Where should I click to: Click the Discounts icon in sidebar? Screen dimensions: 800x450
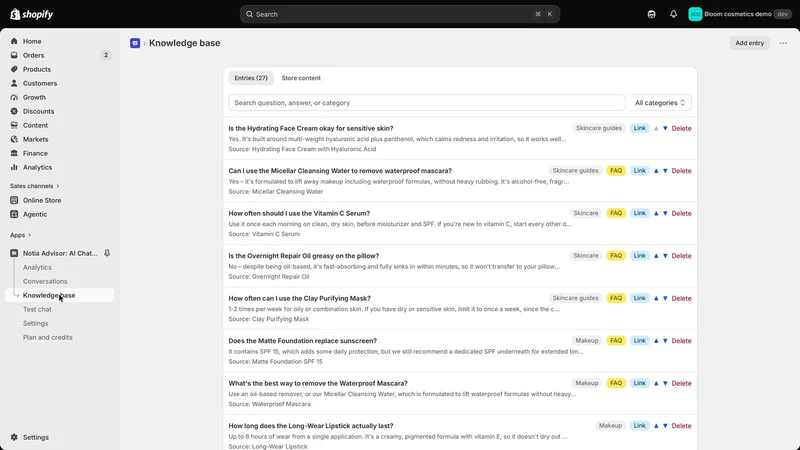[x=14, y=111]
